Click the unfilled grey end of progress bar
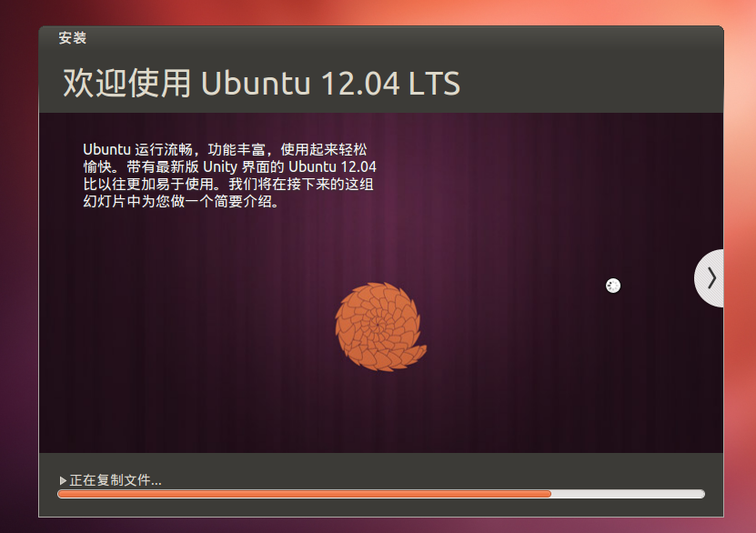Image resolution: width=756 pixels, height=533 pixels. [628, 494]
